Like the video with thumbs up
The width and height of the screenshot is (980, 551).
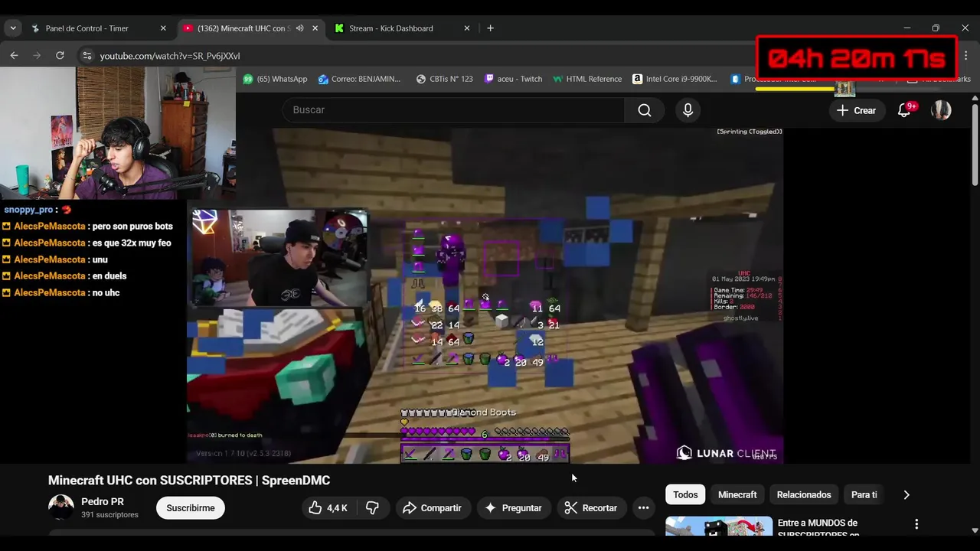pyautogui.click(x=328, y=507)
